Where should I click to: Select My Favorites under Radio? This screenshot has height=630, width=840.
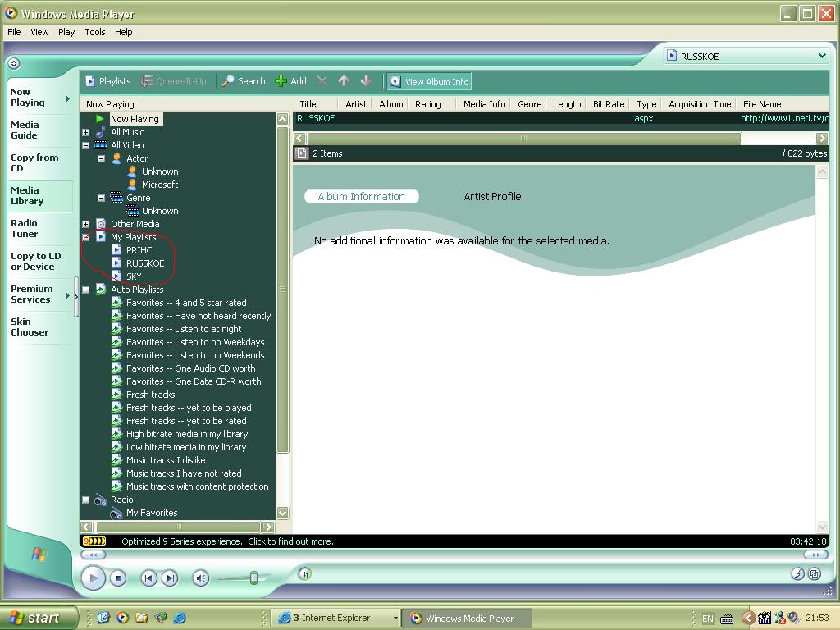pyautogui.click(x=152, y=513)
